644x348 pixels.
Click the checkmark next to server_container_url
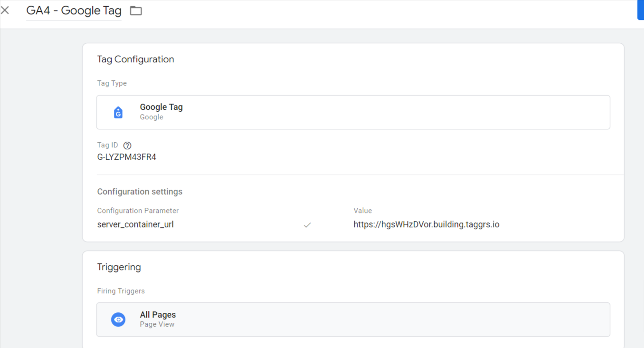[x=307, y=225]
